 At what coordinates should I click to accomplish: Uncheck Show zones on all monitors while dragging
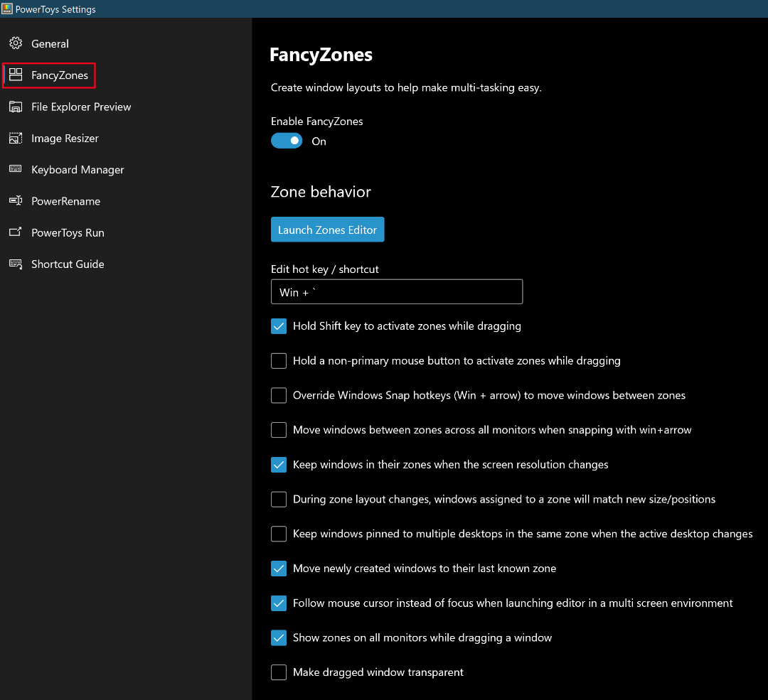click(x=278, y=637)
